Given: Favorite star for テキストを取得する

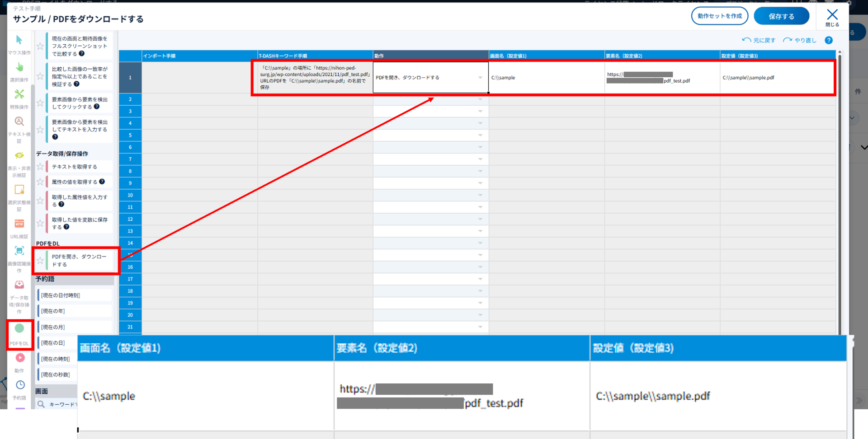Looking at the screenshot, I should coord(40,167).
